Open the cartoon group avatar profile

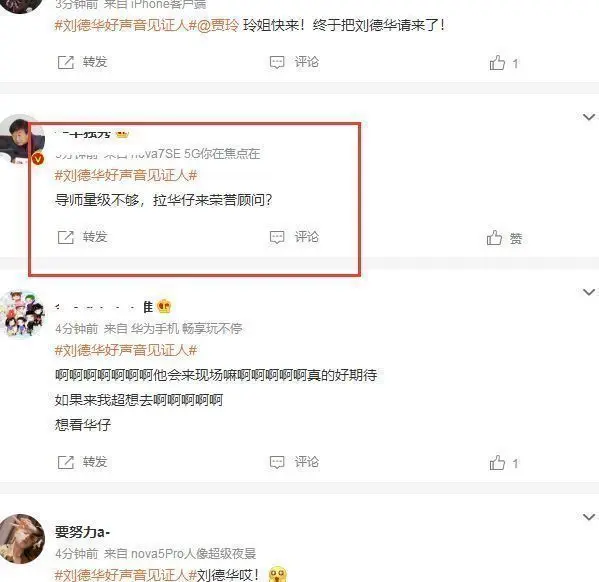pyautogui.click(x=23, y=315)
